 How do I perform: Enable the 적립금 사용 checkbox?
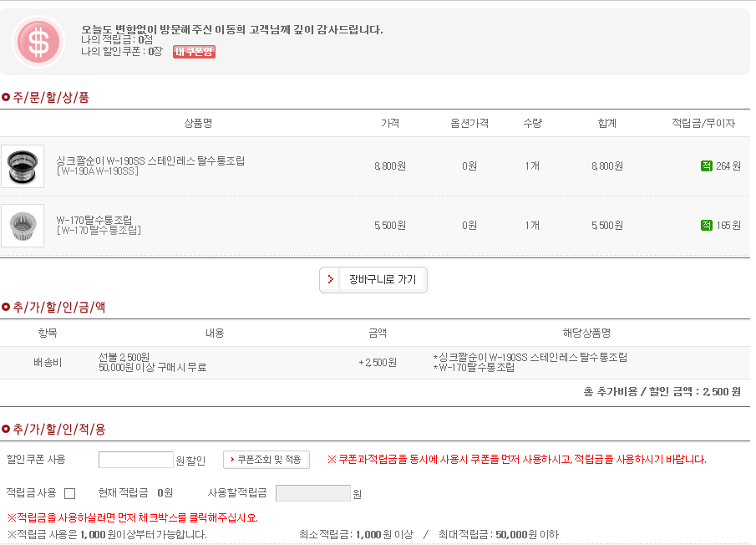tap(69, 493)
